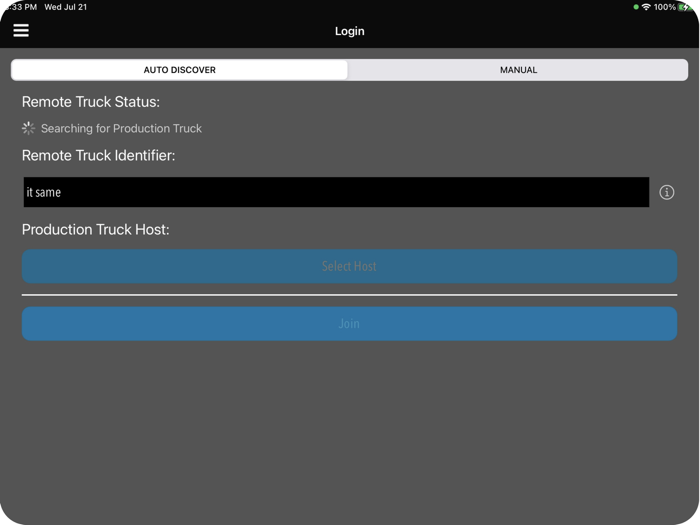Open the hamburger menu
The width and height of the screenshot is (700, 525).
pyautogui.click(x=21, y=31)
